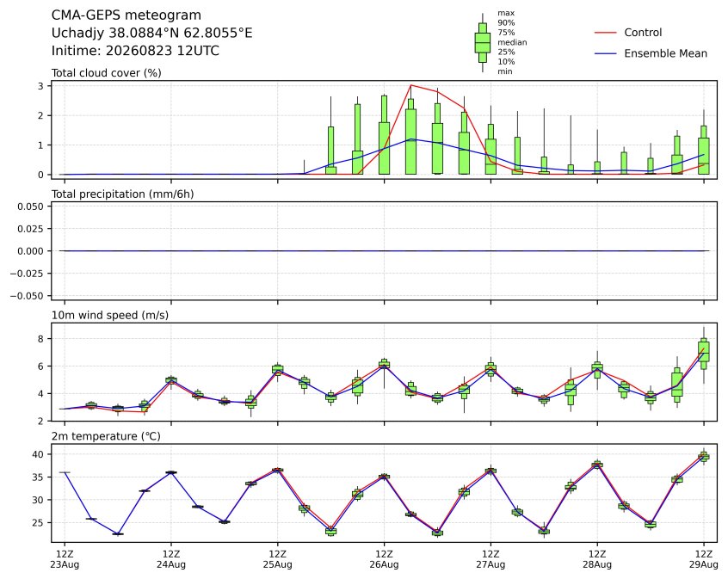Click the '25' tick on temperature axis
The height and width of the screenshot is (579, 728).
tap(38, 523)
